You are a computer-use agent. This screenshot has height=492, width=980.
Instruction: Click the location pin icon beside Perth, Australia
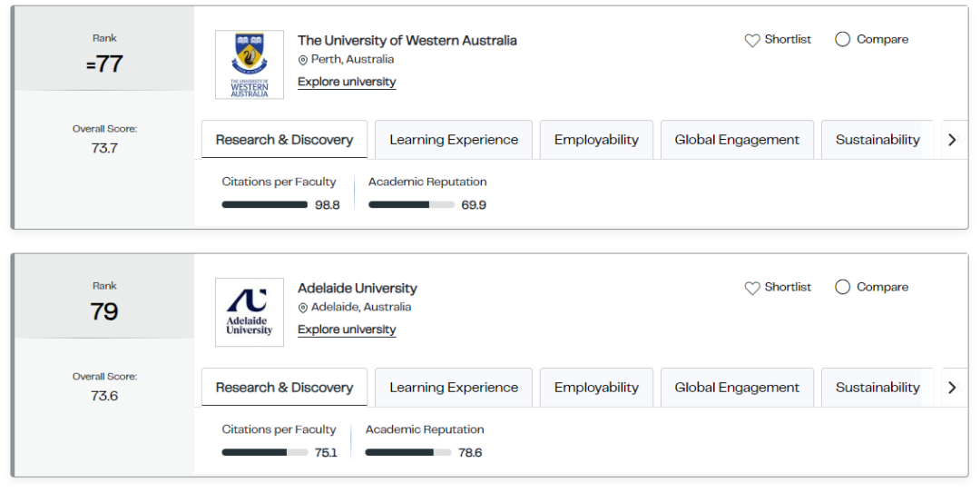coord(302,60)
